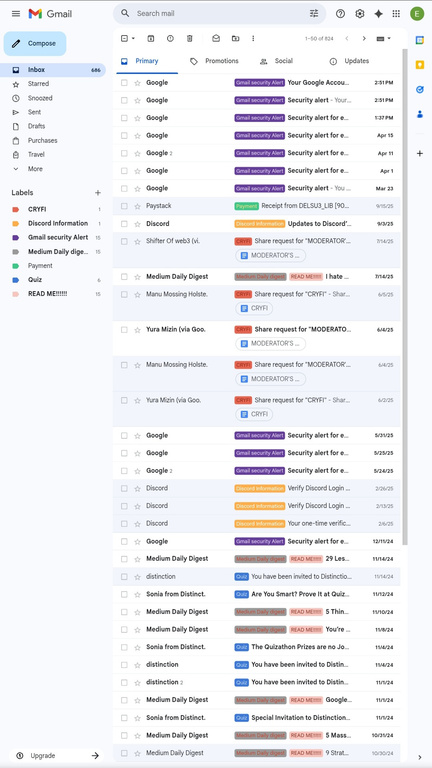Select checkbox for 11/14/24 distinction email

point(124,576)
